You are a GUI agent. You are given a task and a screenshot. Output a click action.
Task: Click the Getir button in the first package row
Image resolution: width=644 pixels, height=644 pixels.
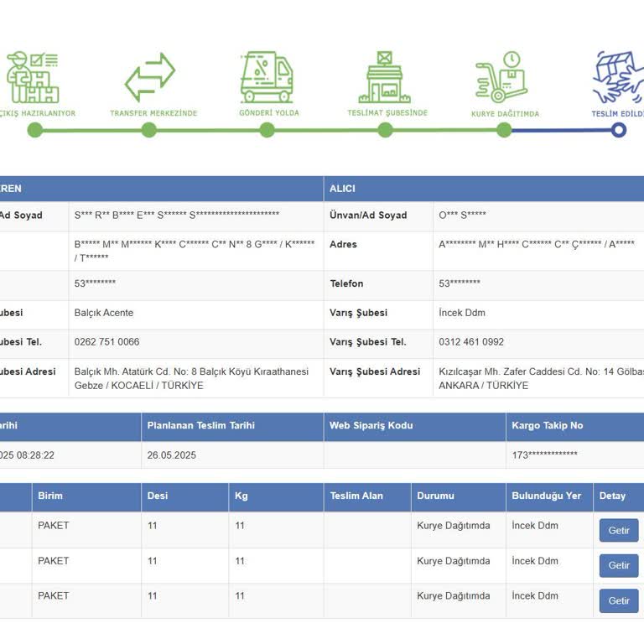tap(619, 530)
